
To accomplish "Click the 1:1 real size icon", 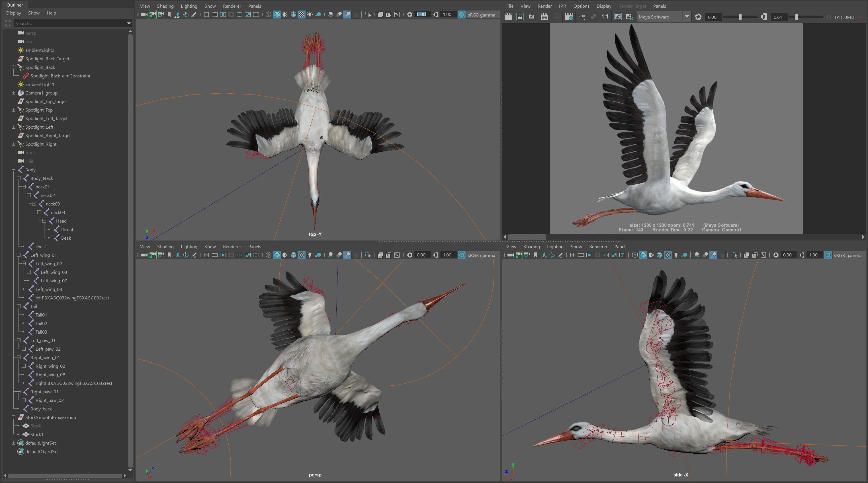I will tap(605, 17).
